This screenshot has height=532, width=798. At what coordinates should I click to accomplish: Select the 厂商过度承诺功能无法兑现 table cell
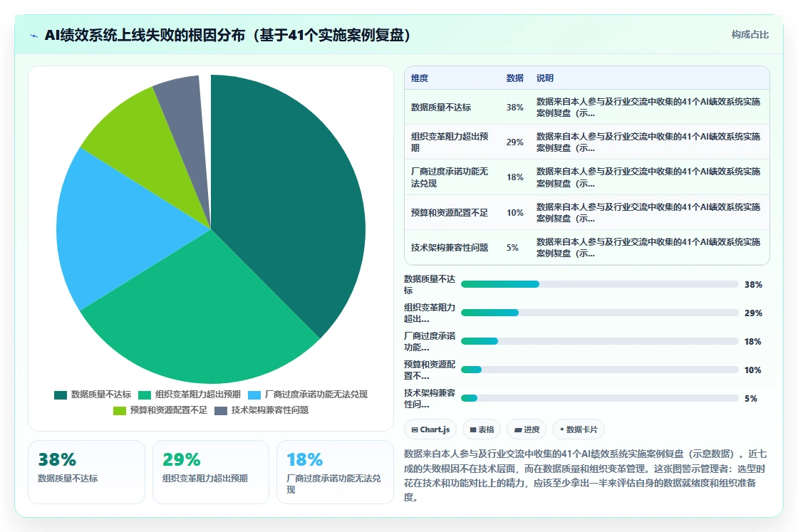pyautogui.click(x=452, y=177)
